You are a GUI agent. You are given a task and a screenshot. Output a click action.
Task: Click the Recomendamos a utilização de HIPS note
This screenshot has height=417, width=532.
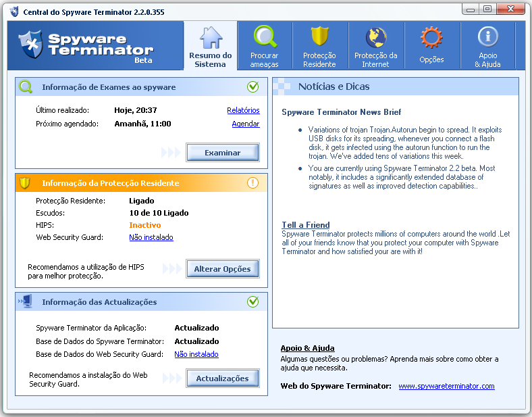coord(86,271)
